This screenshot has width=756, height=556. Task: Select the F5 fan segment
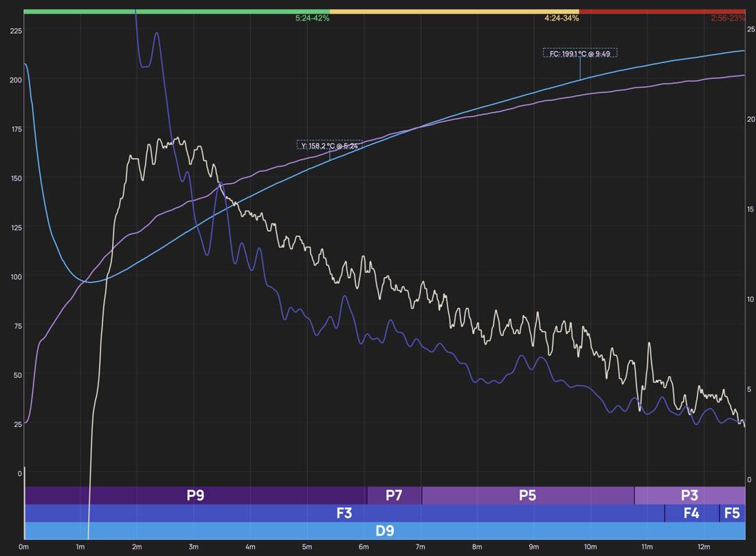pos(732,513)
